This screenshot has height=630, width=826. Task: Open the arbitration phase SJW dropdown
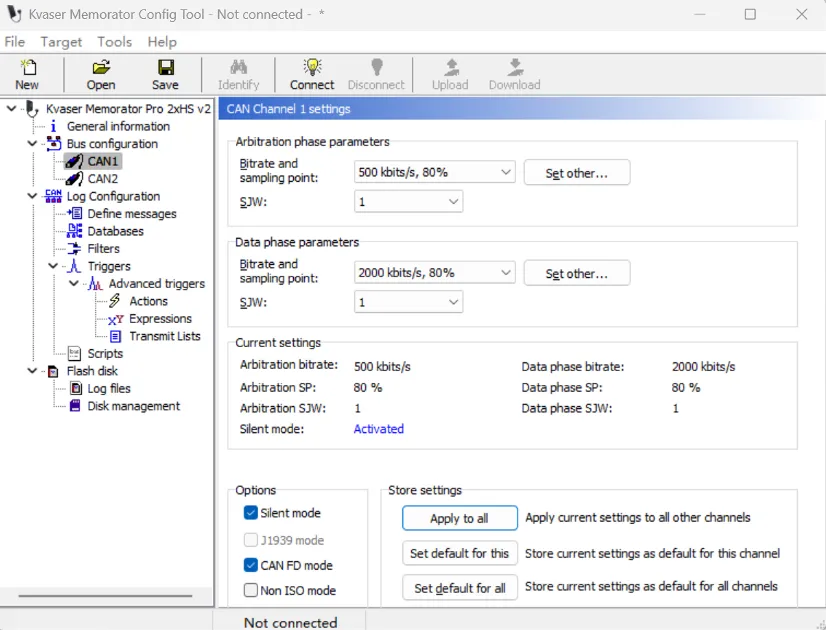[x=408, y=201]
